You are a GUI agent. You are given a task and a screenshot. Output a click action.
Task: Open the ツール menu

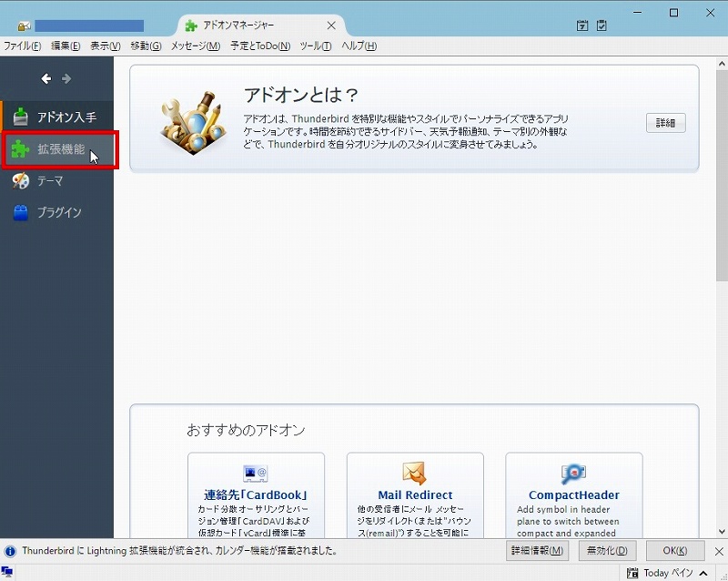tap(315, 46)
